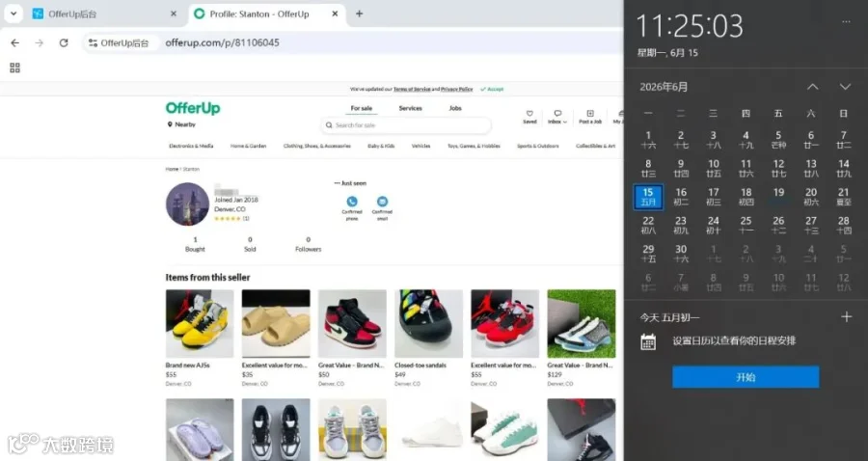The image size is (868, 461).
Task: Select June 30 in the calendar
Action: (x=681, y=254)
